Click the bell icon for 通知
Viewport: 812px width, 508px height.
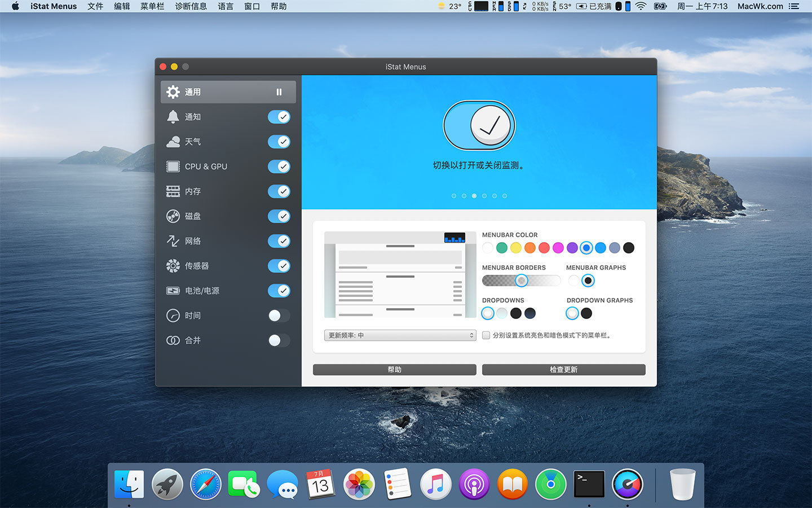(x=173, y=117)
